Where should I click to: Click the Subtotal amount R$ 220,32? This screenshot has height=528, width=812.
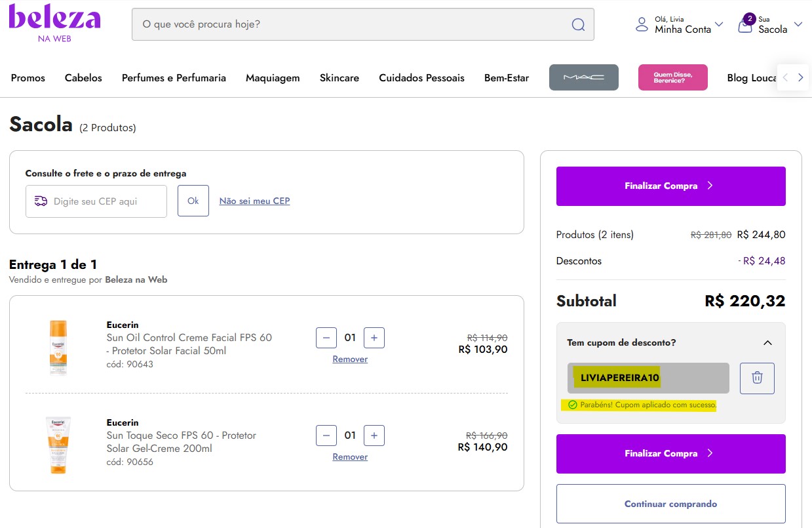point(744,301)
